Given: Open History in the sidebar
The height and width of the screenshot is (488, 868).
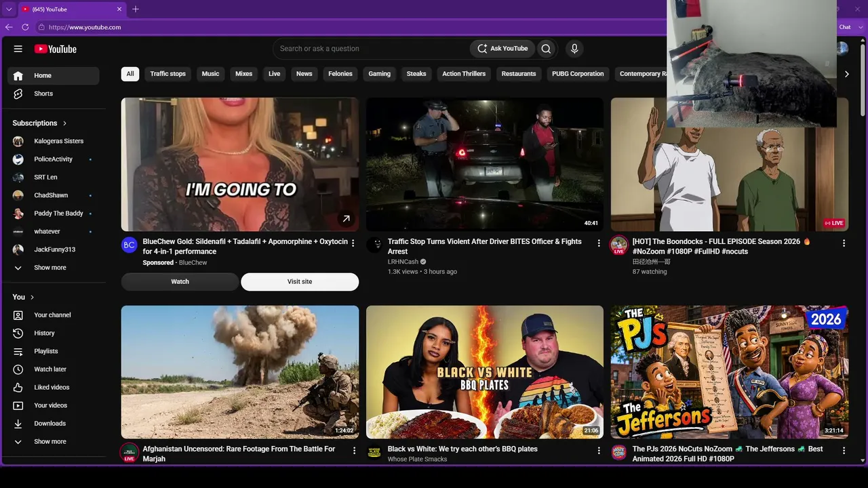Looking at the screenshot, I should click(54, 333).
